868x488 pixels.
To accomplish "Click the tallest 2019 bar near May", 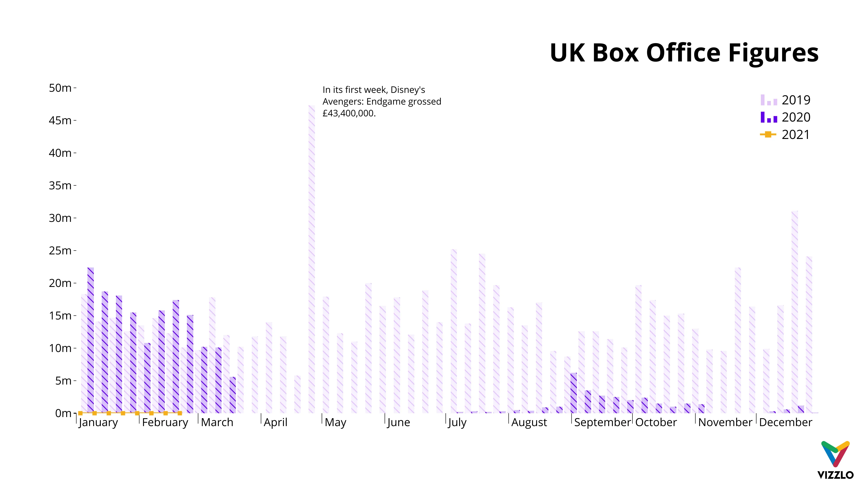I will [x=312, y=259].
